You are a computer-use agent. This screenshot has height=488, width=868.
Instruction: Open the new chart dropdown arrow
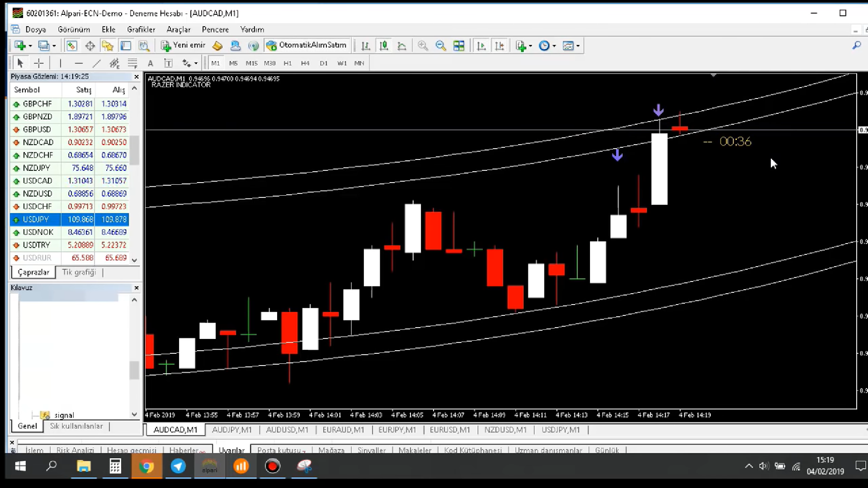click(30, 46)
